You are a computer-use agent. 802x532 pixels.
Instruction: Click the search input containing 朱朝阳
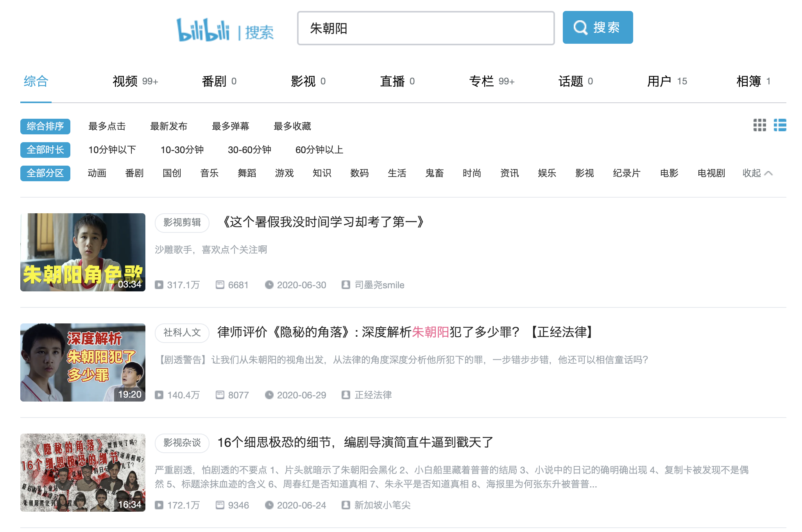[x=425, y=28]
